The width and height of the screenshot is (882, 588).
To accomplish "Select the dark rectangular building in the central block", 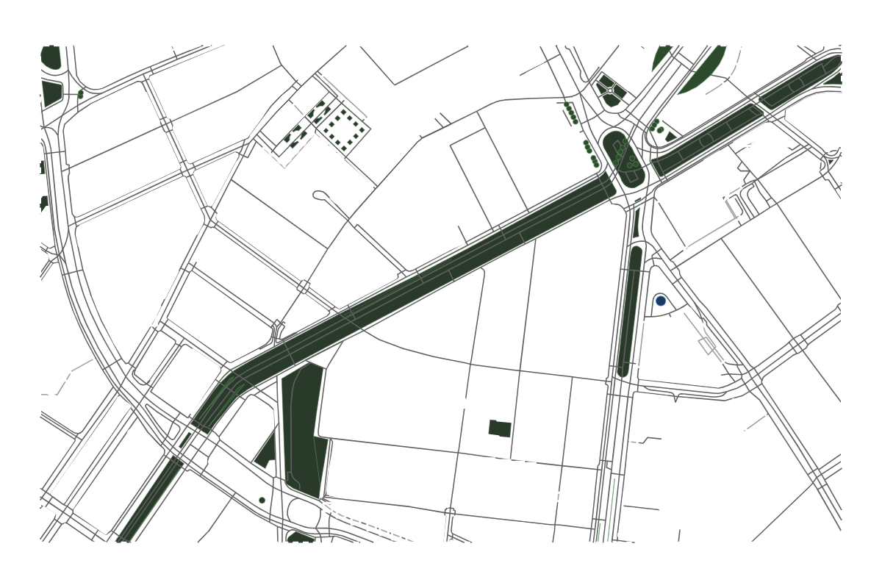I will click(500, 429).
